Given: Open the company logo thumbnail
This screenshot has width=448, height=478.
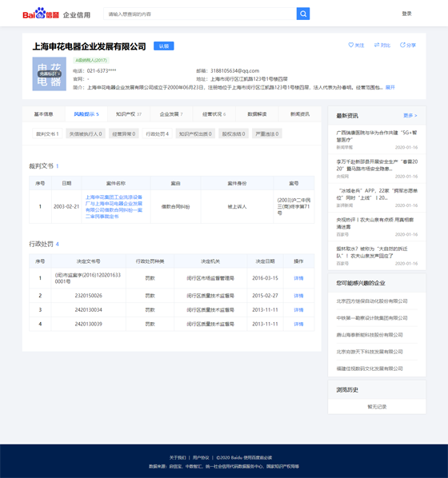Looking at the screenshot, I should [x=49, y=74].
